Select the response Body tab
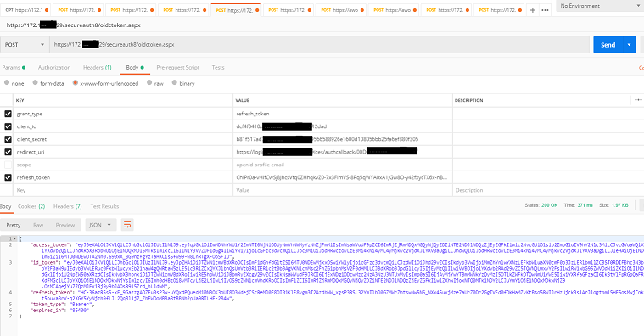The image size is (644, 336). [x=6, y=206]
